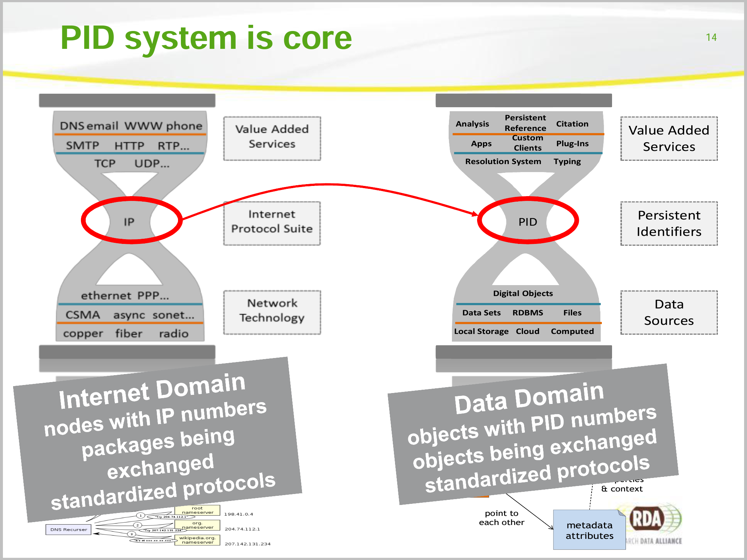Viewport: 747px width, 560px height.
Task: Click the 'RTP...' label
Action: click(x=173, y=145)
